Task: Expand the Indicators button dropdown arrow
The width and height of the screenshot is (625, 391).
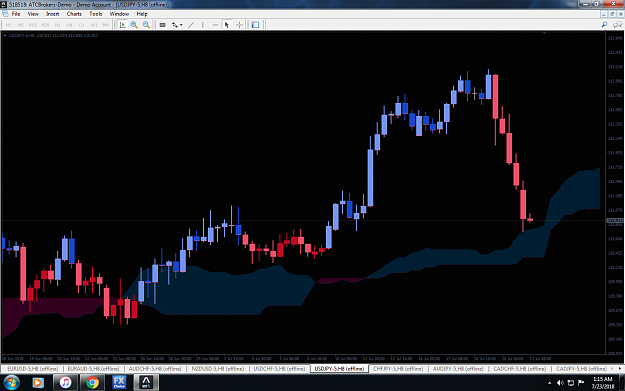Action: pyautogui.click(x=181, y=25)
